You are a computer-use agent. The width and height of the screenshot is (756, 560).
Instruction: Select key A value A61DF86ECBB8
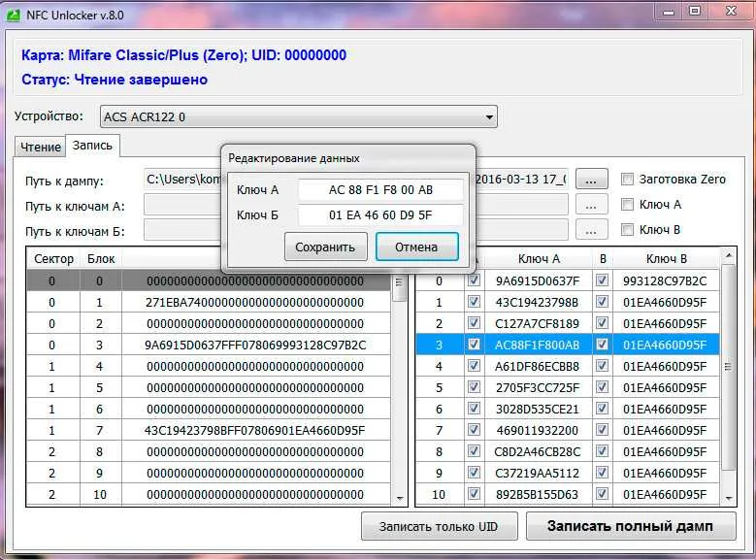[538, 366]
